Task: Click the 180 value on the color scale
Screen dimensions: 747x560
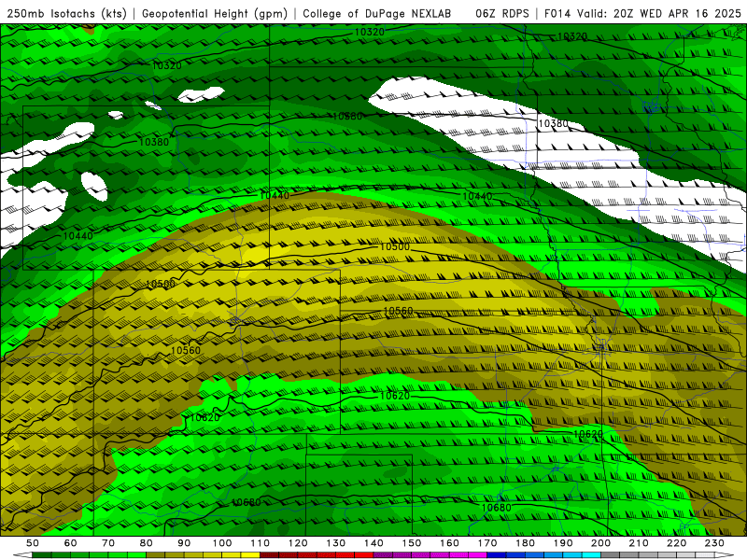Action: tap(526, 543)
